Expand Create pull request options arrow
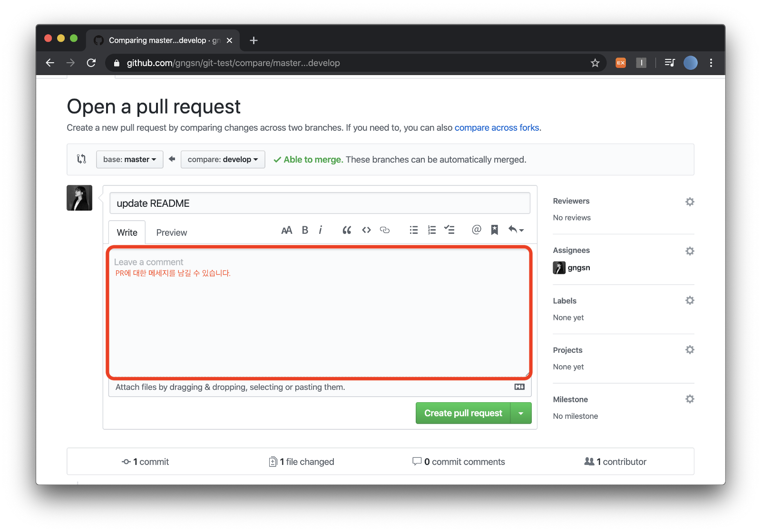The height and width of the screenshot is (532, 761). 521,413
